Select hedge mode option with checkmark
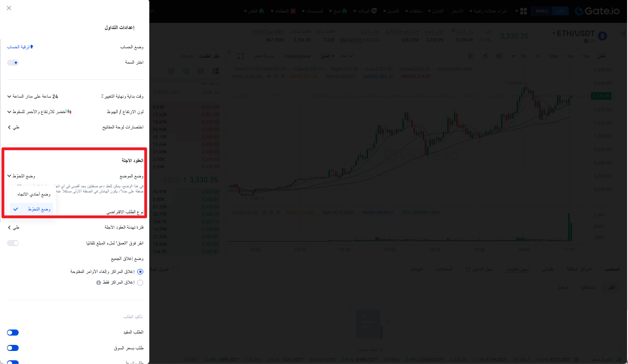Screen dimensions: 628x364 pos(32,209)
